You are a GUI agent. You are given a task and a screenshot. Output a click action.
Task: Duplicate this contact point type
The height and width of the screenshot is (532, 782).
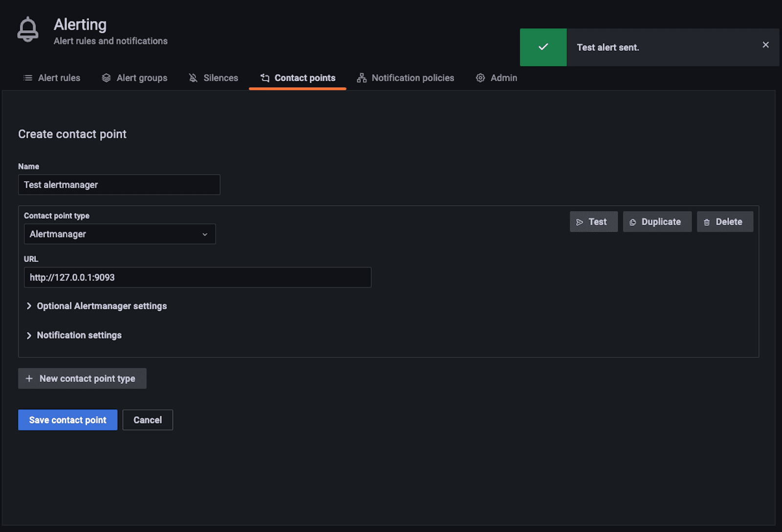coord(657,222)
